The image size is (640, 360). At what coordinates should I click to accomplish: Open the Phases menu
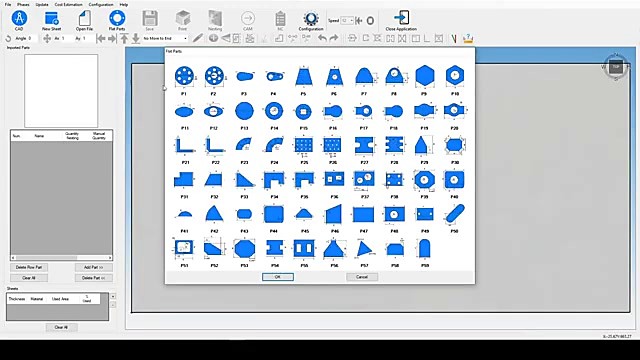(23, 4)
